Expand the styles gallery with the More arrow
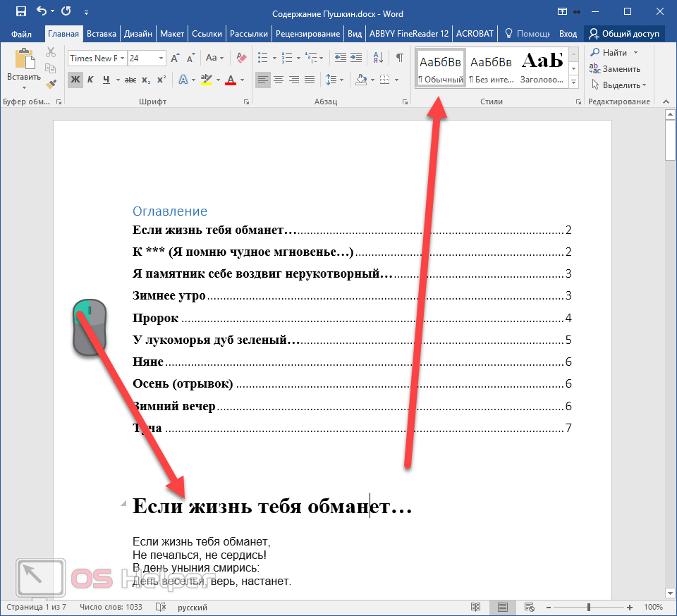This screenshot has height=616, width=677. (x=574, y=82)
